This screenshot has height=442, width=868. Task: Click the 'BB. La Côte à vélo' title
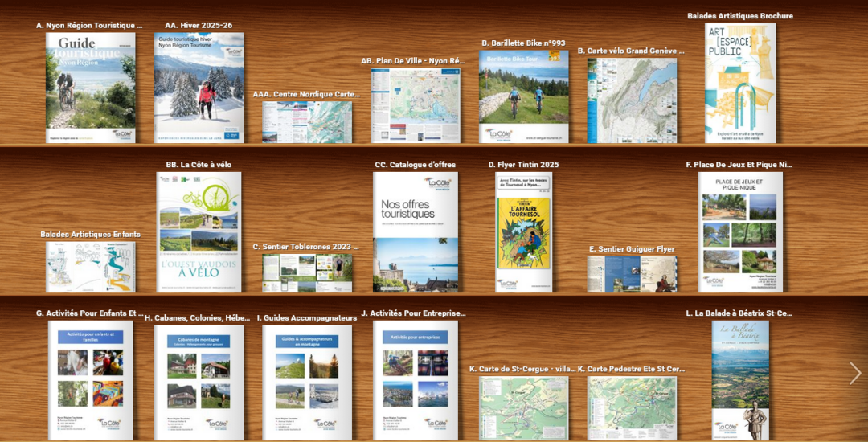pos(199,165)
